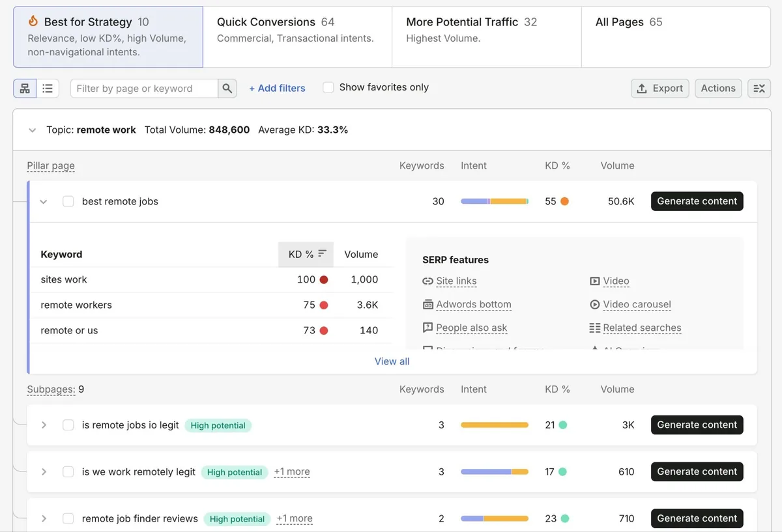The height and width of the screenshot is (532, 782).
Task: Click the Adwords bottom icon
Action: [427, 304]
